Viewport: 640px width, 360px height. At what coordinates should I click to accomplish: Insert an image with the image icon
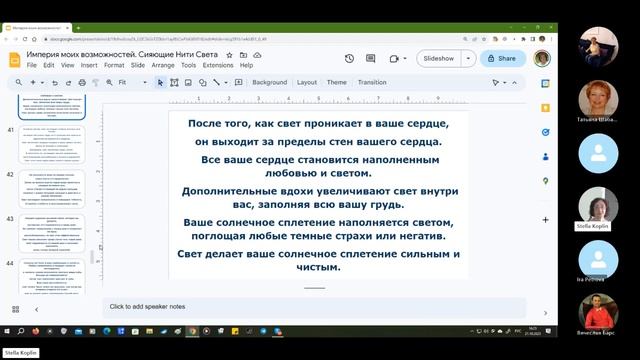point(188,82)
